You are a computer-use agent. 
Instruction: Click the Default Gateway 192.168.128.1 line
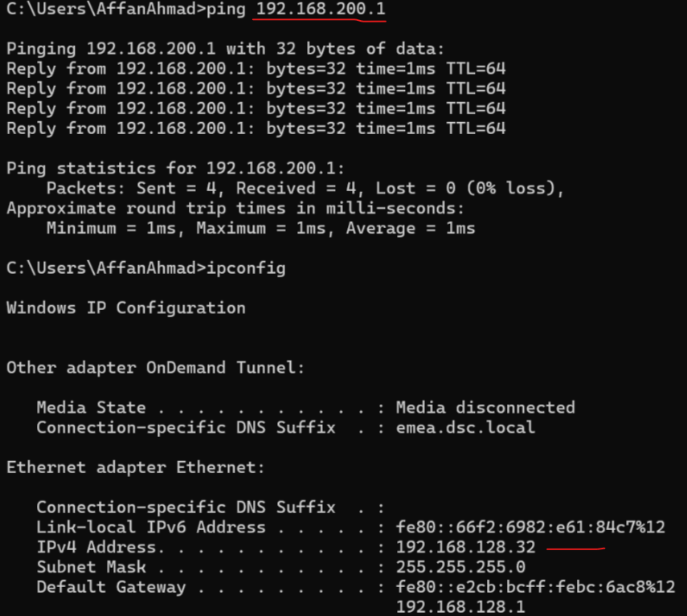point(460,607)
